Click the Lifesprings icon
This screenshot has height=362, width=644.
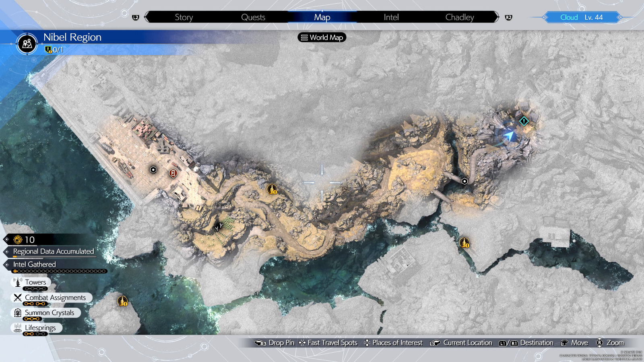coord(18,328)
